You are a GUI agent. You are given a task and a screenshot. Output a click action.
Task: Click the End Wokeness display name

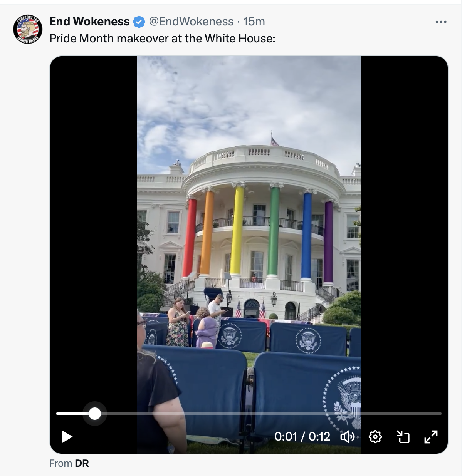tap(89, 22)
